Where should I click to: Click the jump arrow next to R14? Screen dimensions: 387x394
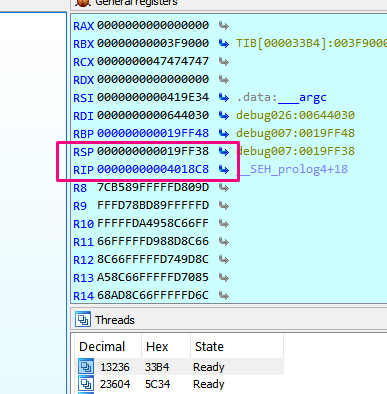click(224, 296)
